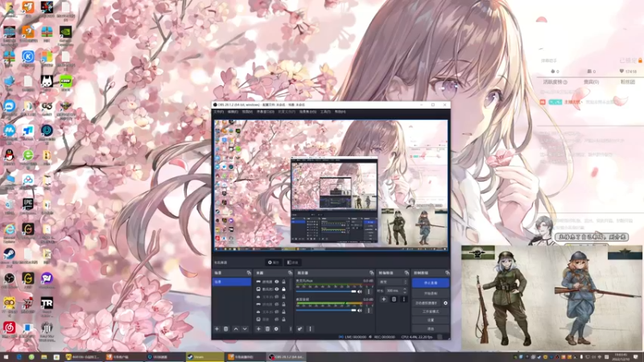The image size is (644, 362).
Task: Open transition properties three-dot menu
Action: [404, 299]
